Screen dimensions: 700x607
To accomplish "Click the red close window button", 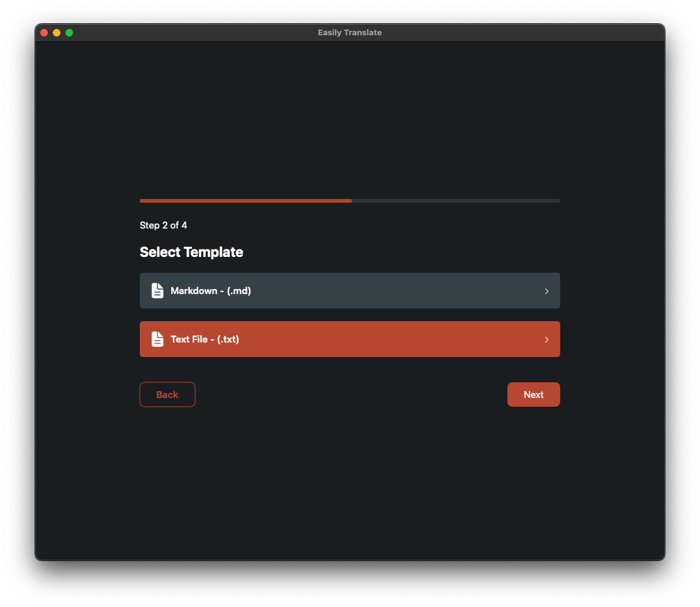I will pos(44,33).
